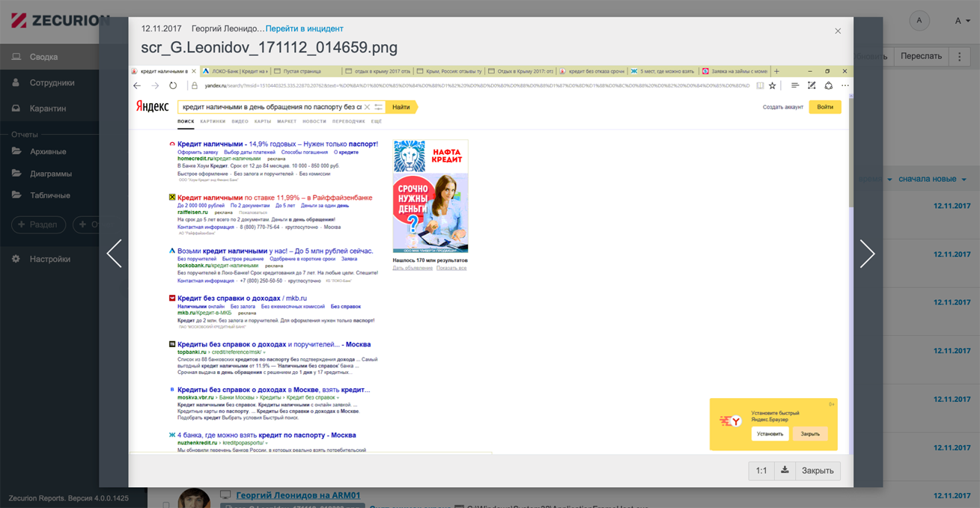
Task: Open the Табличные reports folder
Action: point(49,195)
